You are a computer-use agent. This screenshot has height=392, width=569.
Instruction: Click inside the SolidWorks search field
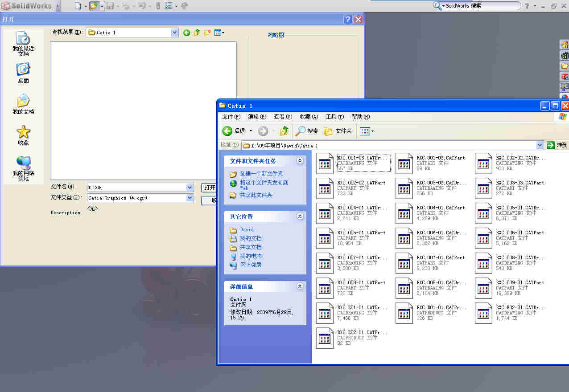[x=482, y=6]
